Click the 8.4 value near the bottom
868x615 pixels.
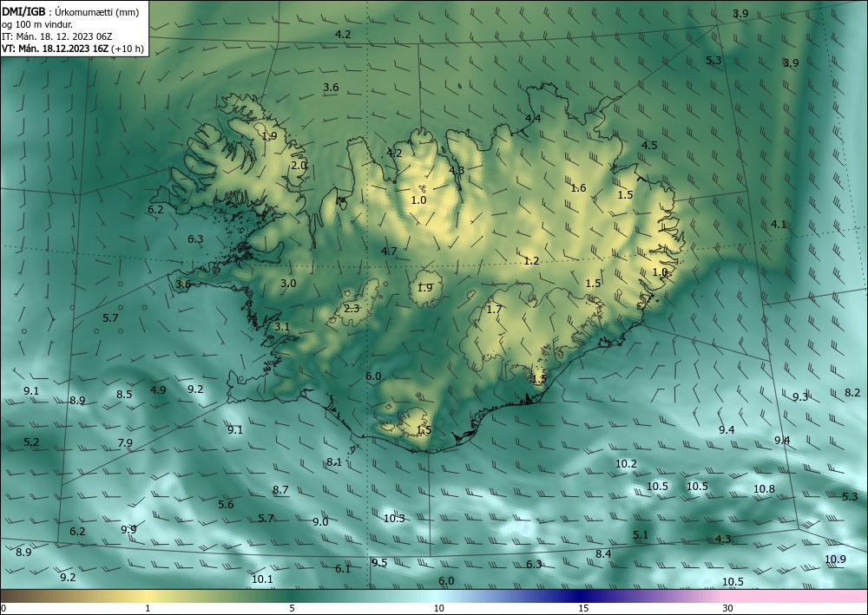(603, 554)
